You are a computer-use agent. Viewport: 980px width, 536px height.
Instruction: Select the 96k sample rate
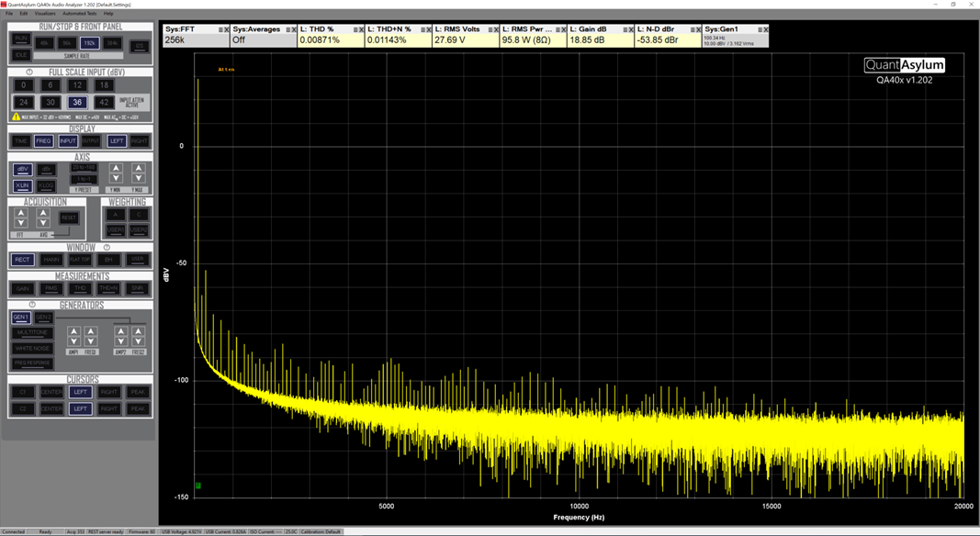pos(67,43)
